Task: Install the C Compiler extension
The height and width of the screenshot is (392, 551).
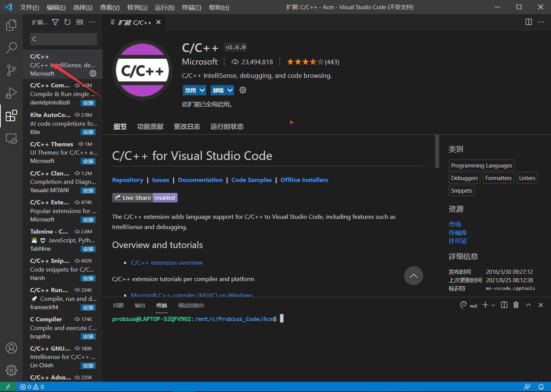Action: [x=88, y=337]
